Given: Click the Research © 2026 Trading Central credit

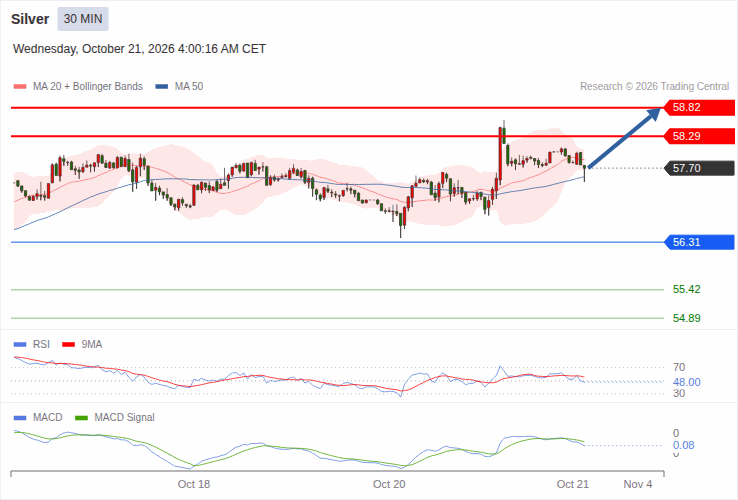Looking at the screenshot, I should [x=654, y=87].
